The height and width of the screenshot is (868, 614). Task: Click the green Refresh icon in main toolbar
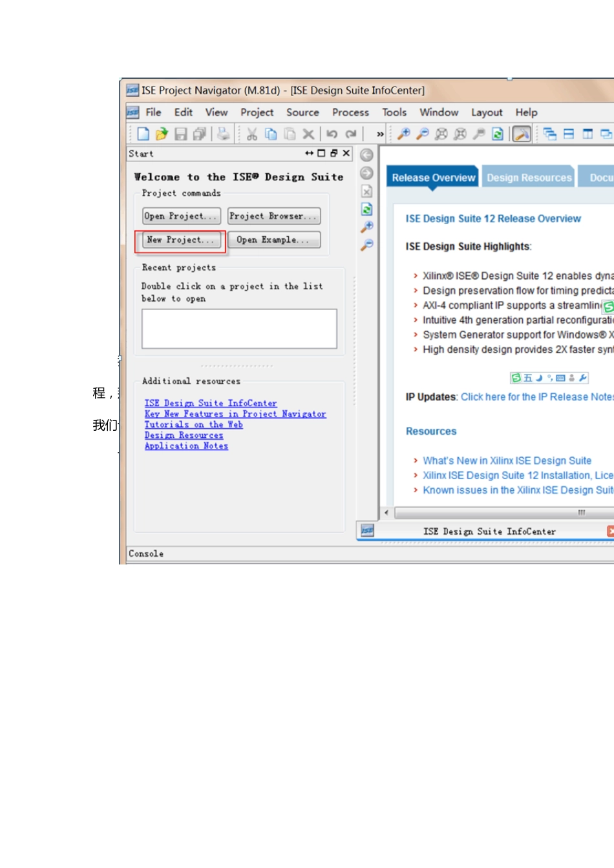498,134
